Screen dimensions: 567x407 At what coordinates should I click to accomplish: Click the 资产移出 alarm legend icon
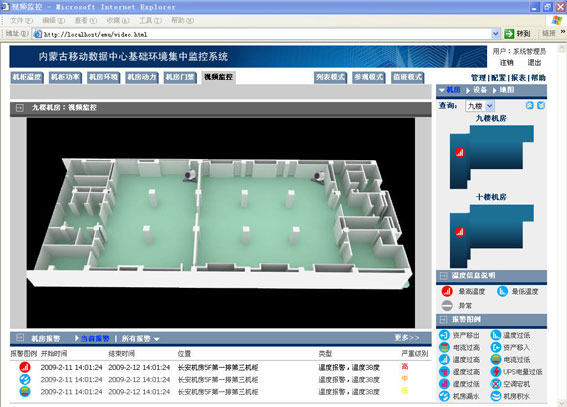coord(444,335)
